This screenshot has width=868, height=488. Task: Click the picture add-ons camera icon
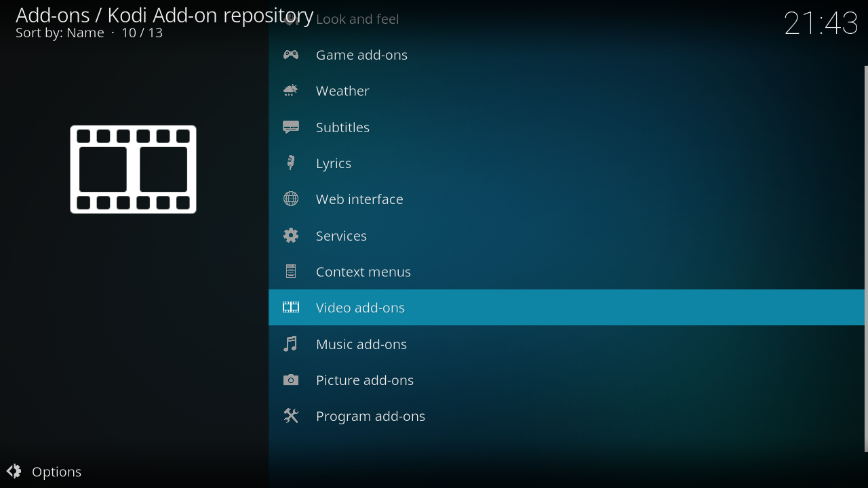291,380
